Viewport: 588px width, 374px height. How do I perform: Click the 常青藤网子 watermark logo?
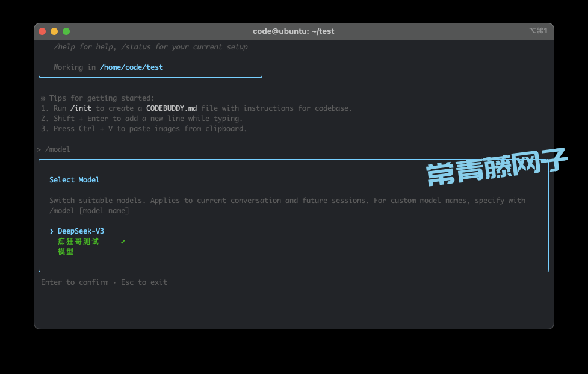click(x=497, y=167)
